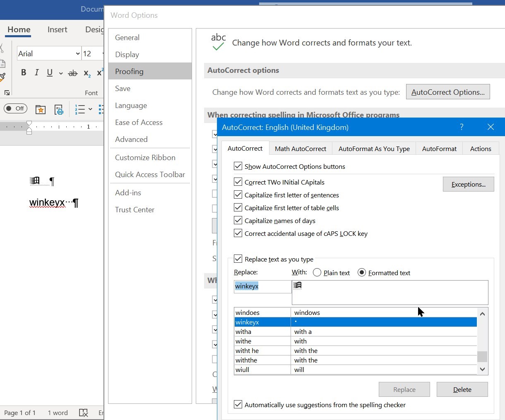Select Ease of Access category
The image size is (505, 420).
pos(150,122)
